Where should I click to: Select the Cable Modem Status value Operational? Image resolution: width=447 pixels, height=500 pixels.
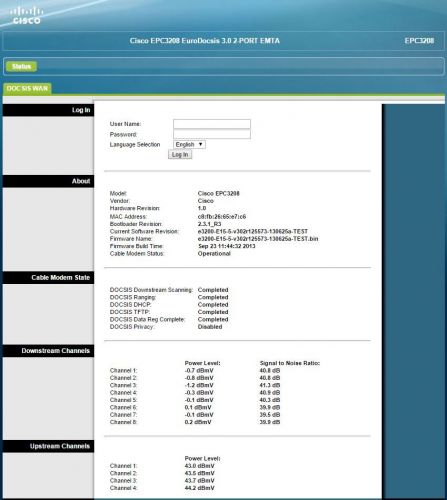pyautogui.click(x=214, y=254)
